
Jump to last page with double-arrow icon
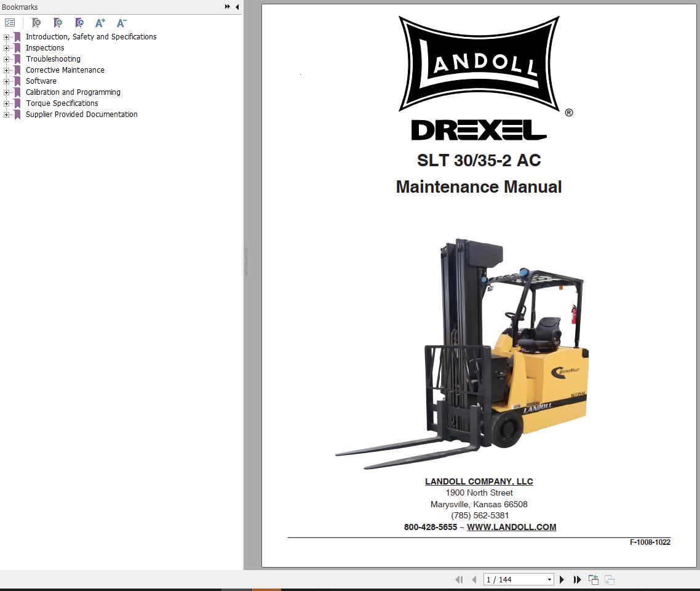point(577,579)
